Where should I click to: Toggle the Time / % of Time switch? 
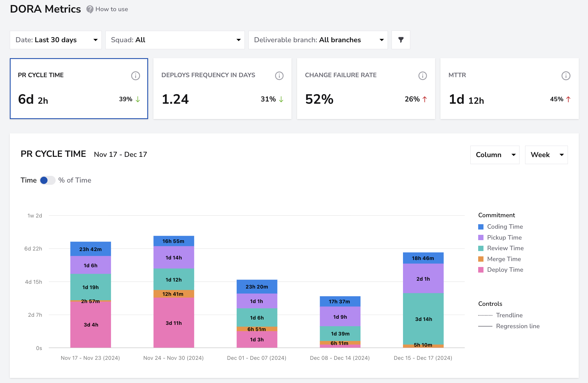47,180
